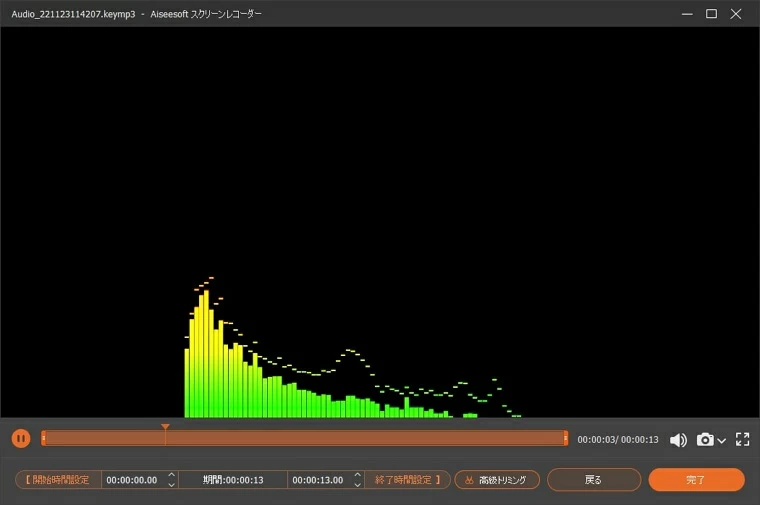Click the end time 00:00:13.00 field
The width and height of the screenshot is (760, 505).
tap(318, 480)
